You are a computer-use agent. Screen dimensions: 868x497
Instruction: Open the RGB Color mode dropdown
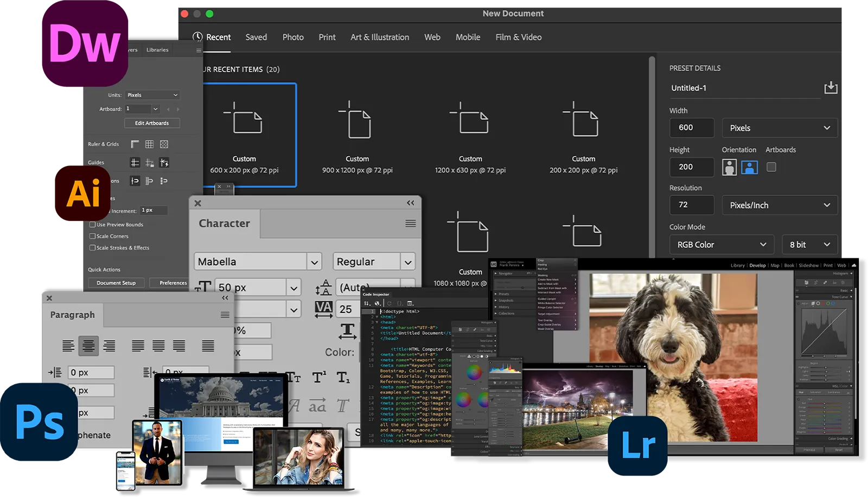click(x=722, y=245)
